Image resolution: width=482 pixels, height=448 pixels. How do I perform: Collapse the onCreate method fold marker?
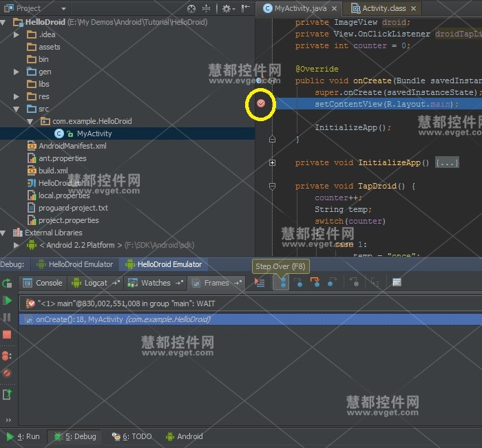pos(273,81)
